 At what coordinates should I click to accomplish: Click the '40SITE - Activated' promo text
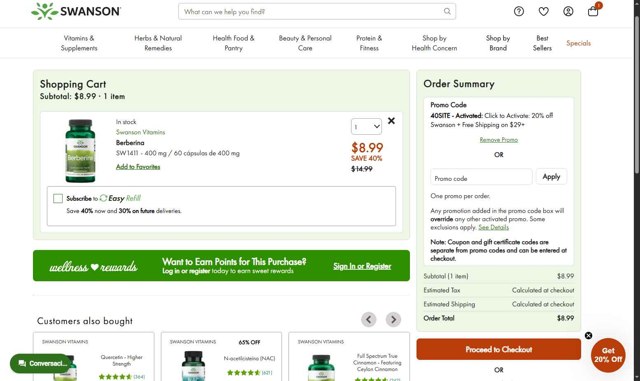(x=456, y=116)
